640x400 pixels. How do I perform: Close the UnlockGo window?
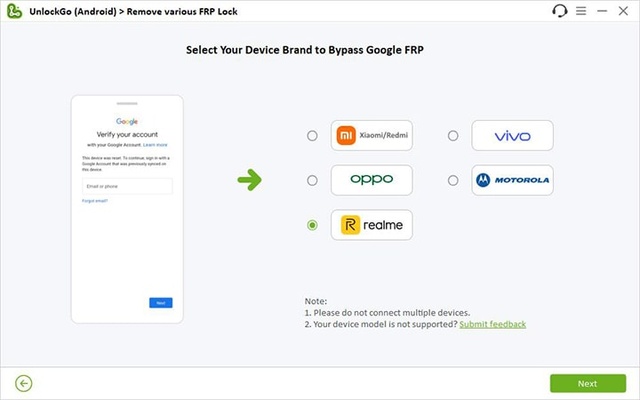click(625, 11)
